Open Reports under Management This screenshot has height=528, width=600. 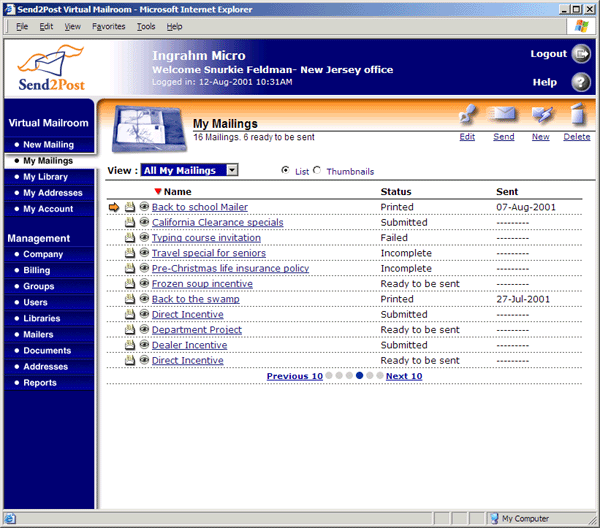49,383
